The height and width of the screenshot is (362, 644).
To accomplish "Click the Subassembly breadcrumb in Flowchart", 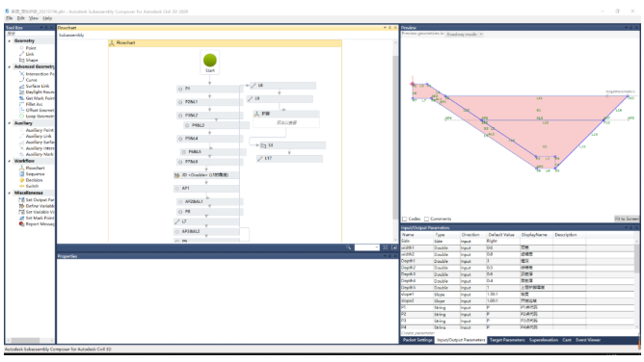I will 71,36.
